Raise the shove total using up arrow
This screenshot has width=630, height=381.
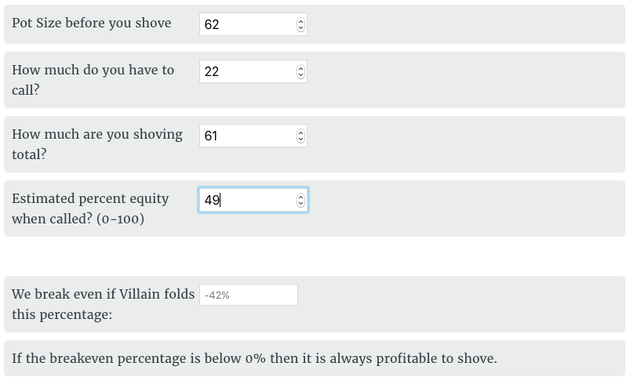tap(301, 132)
